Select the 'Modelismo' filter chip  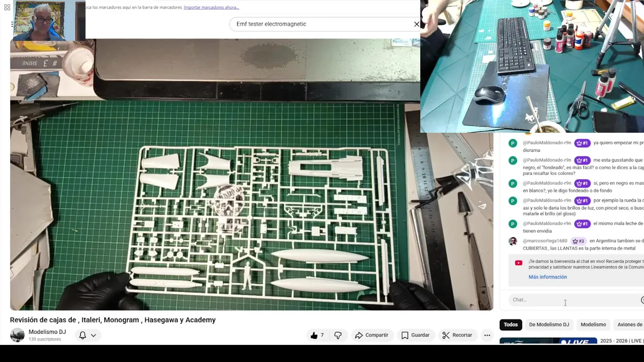593,325
